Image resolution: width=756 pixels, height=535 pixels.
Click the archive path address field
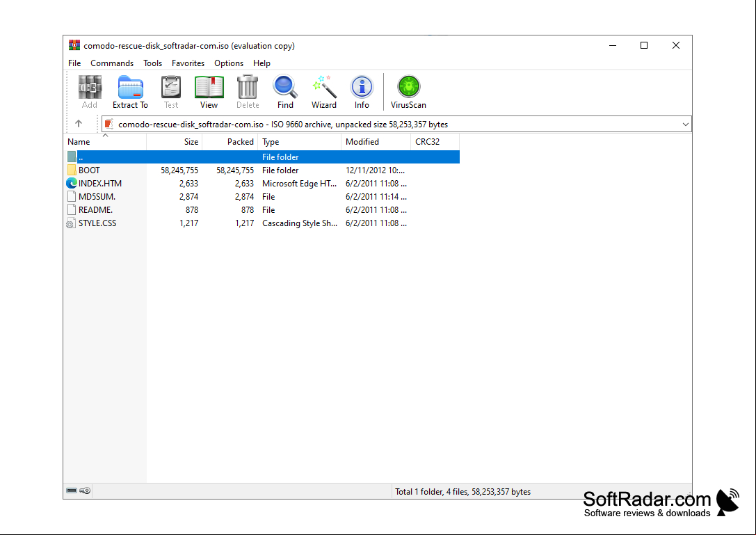(396, 125)
